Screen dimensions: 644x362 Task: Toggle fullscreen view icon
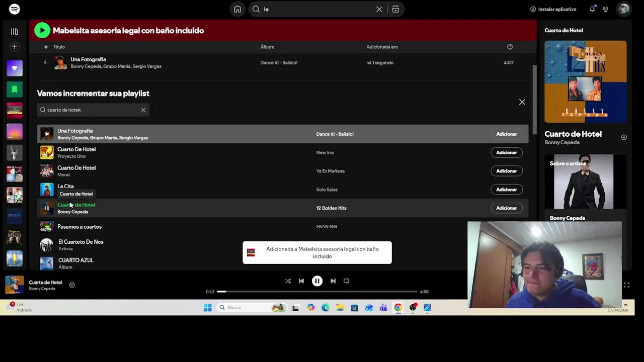pos(626,285)
